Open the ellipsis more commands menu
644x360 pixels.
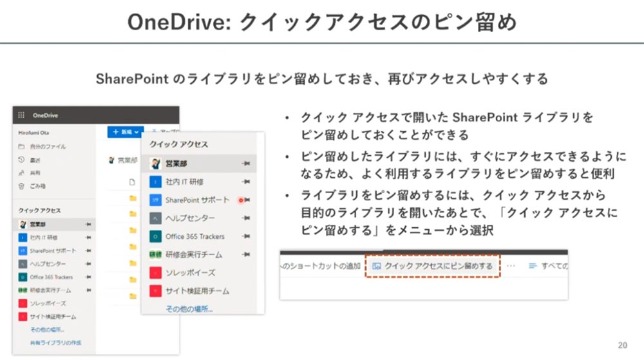(x=511, y=266)
